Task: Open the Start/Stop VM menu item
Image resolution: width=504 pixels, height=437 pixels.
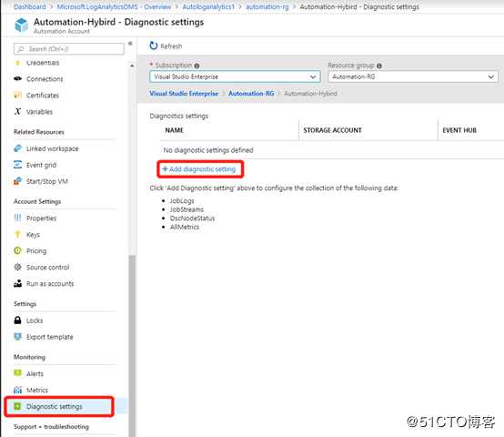Action: 47,181
